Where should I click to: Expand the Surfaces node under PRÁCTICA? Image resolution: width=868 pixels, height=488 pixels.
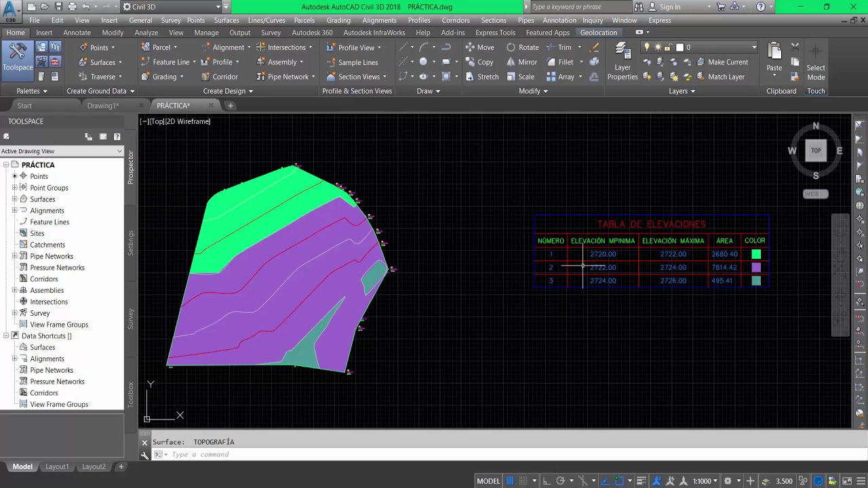point(15,199)
